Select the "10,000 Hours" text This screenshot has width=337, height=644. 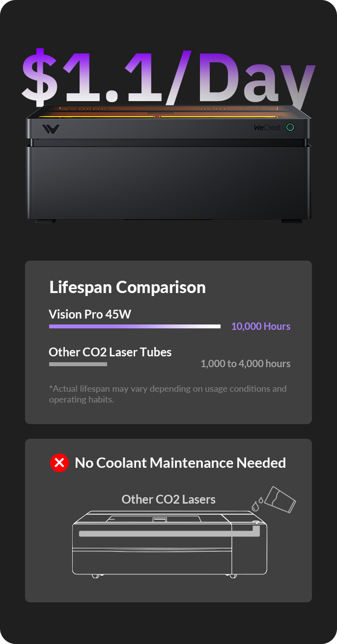coord(261,326)
